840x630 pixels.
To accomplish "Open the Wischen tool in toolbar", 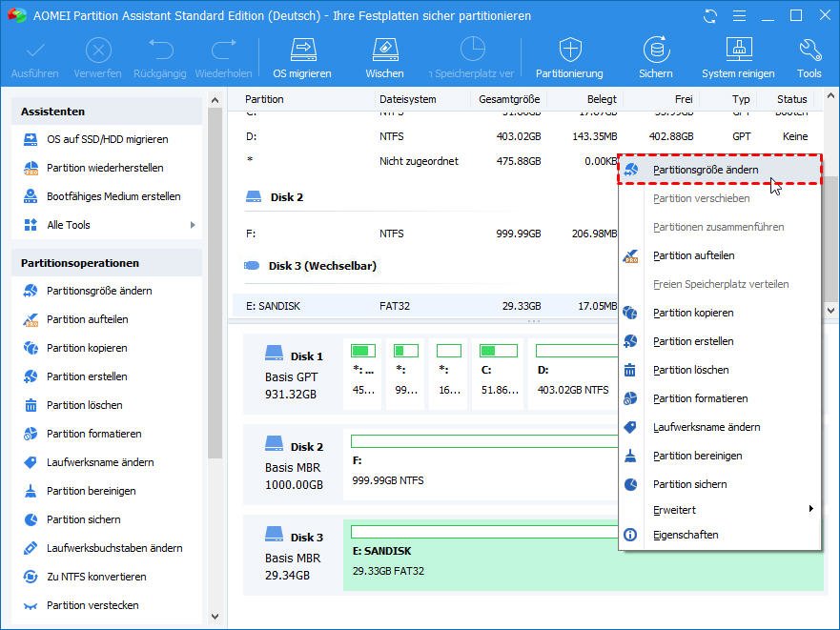I will (383, 57).
